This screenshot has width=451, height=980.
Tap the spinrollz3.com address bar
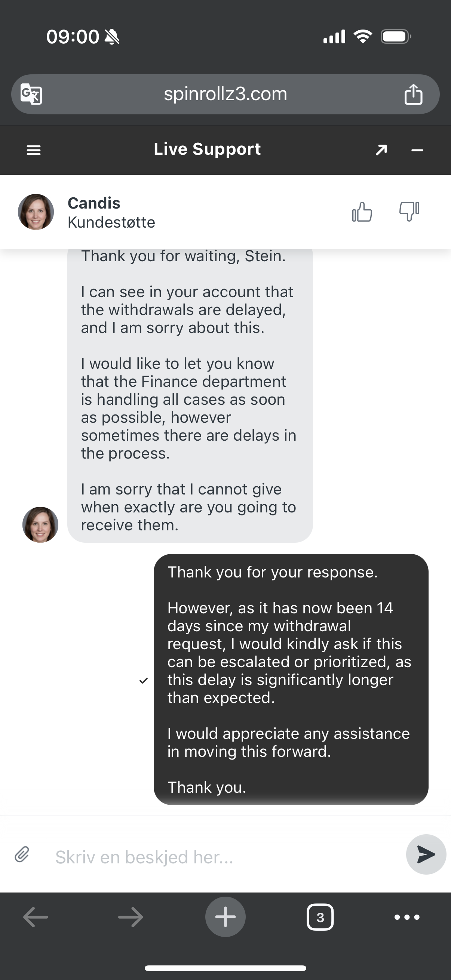point(225,94)
